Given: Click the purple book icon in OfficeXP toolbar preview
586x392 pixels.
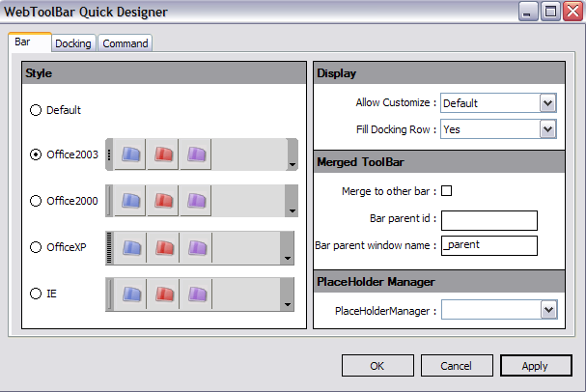Looking at the screenshot, I should tap(196, 247).
